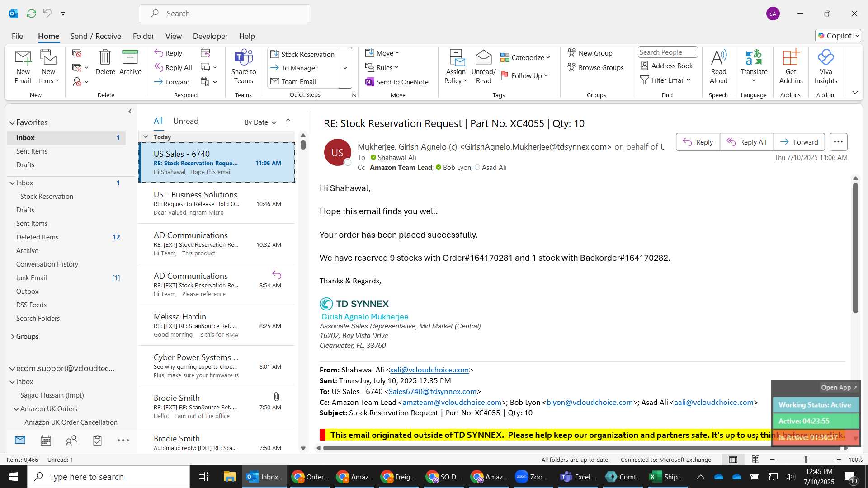Click the zoom slider handle
Viewport: 868px width, 488px height.
point(806,460)
